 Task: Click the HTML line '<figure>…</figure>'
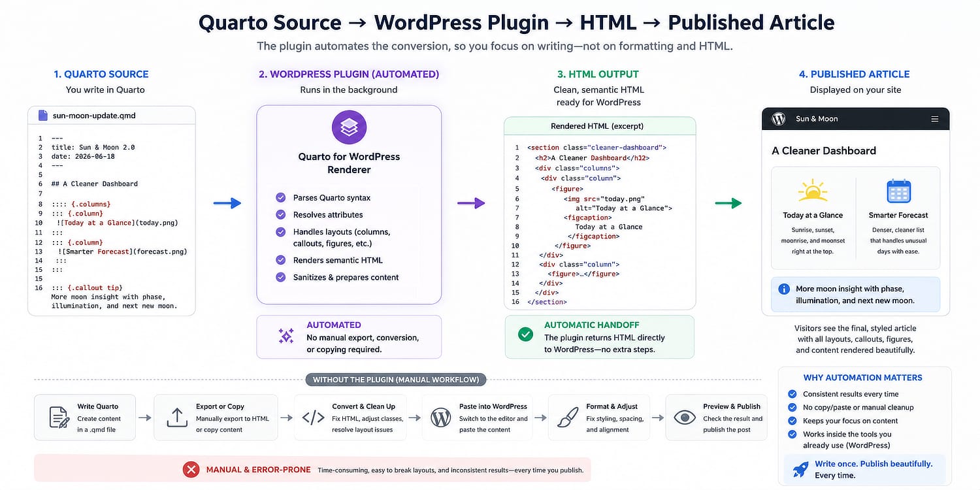583,274
